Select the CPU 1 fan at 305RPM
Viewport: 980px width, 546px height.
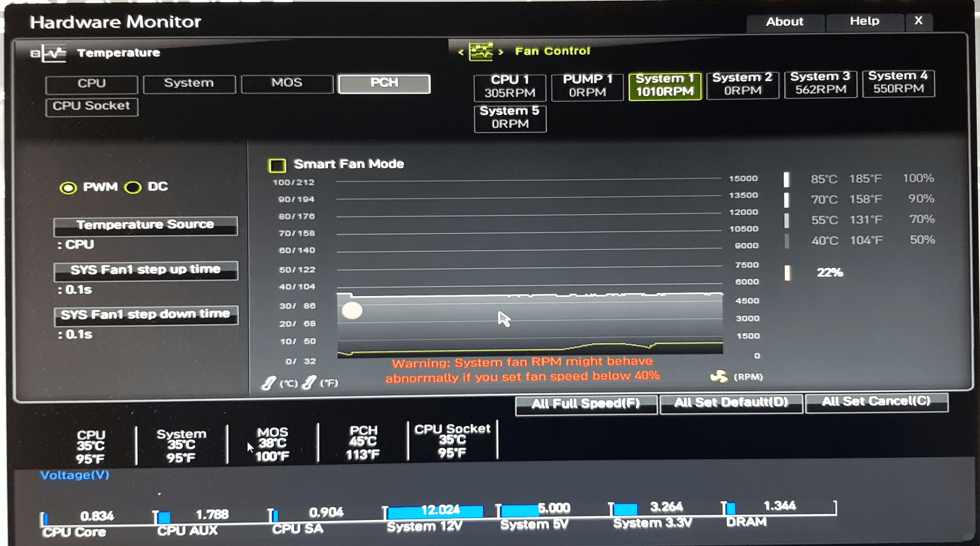[510, 87]
